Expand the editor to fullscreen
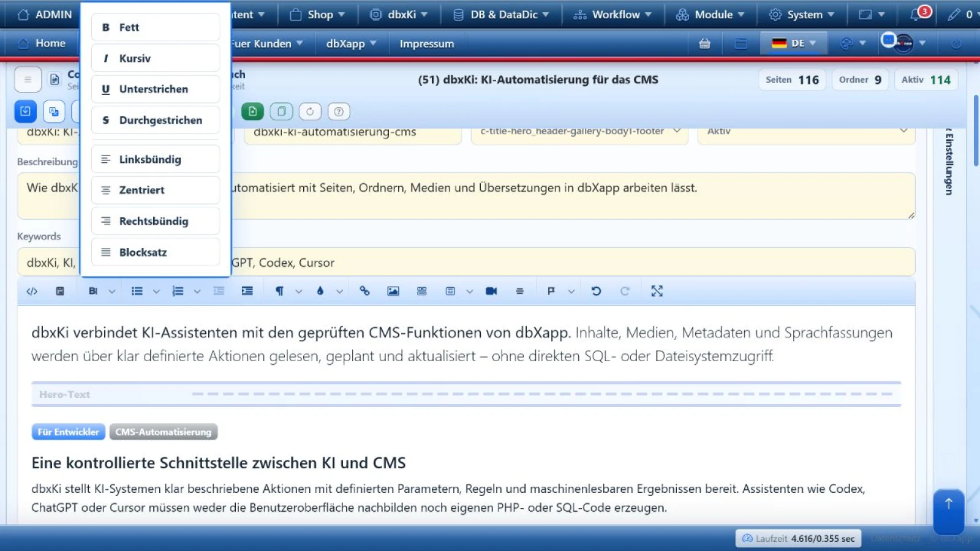This screenshot has width=980, height=551. (657, 291)
